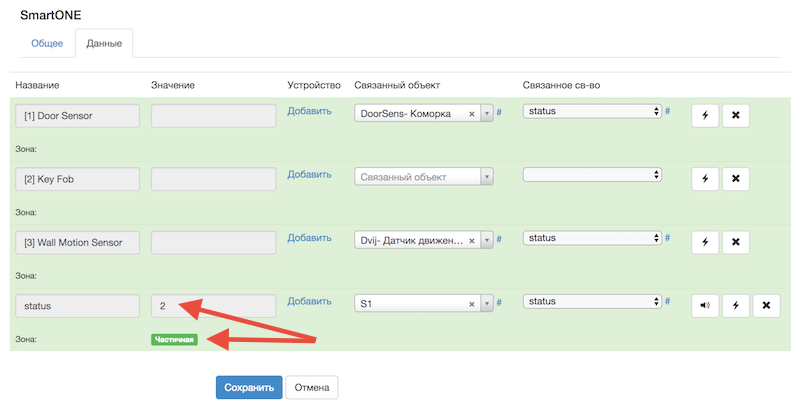
Task: Click lightning icon in Wall Motion Sensor row
Action: point(705,242)
